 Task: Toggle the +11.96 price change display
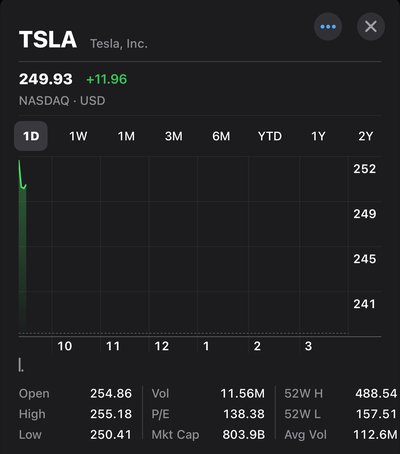(x=106, y=79)
